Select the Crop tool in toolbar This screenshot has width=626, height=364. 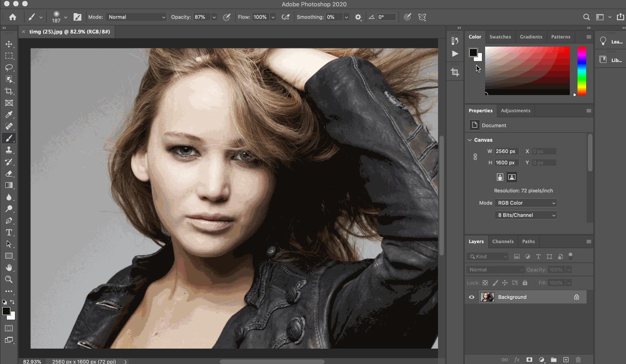[9, 91]
